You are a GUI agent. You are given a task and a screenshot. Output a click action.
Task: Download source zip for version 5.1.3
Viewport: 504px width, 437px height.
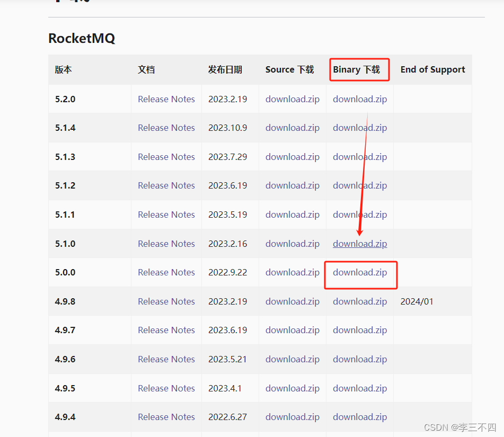pyautogui.click(x=293, y=157)
